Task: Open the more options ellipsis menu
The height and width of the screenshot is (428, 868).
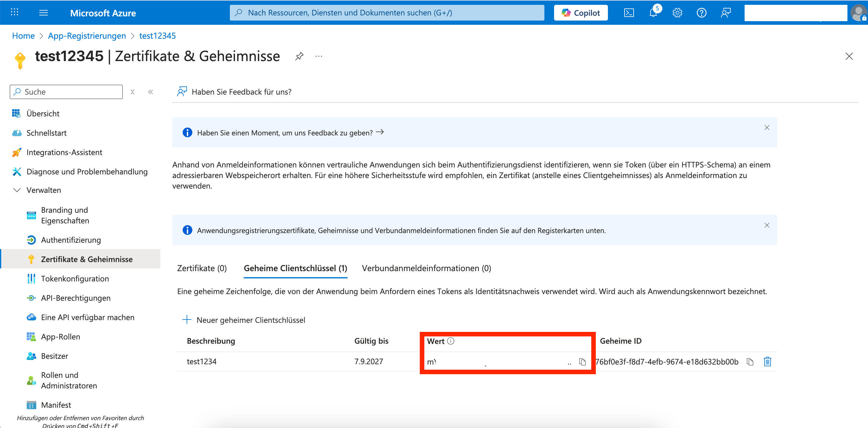Action: pos(319,56)
